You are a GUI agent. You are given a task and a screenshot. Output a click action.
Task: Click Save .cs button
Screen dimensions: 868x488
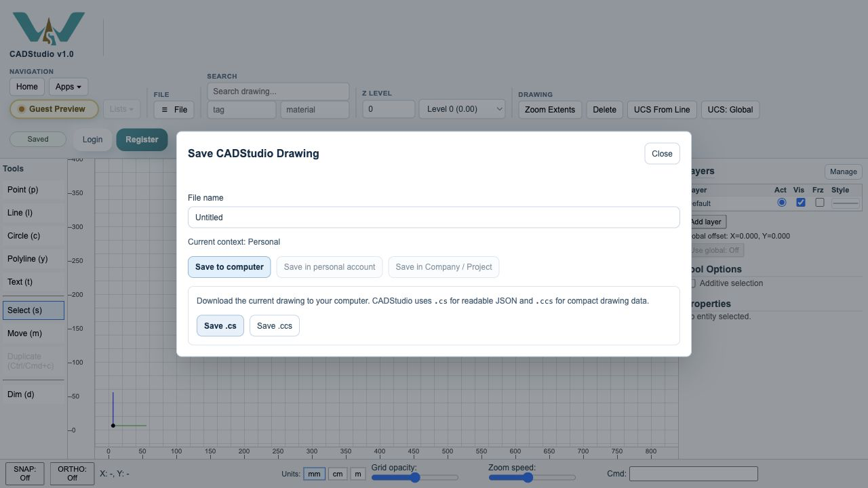(x=220, y=326)
